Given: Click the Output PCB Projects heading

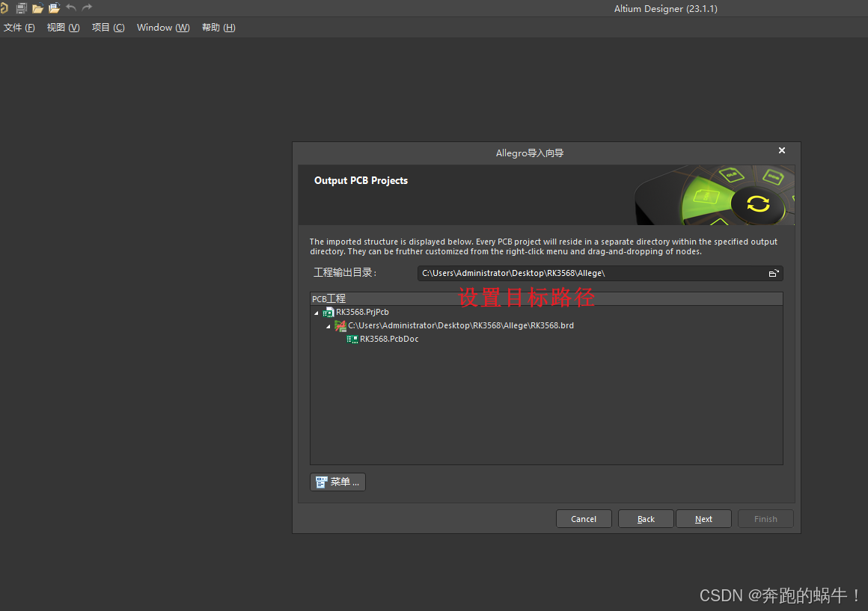Looking at the screenshot, I should (x=361, y=180).
